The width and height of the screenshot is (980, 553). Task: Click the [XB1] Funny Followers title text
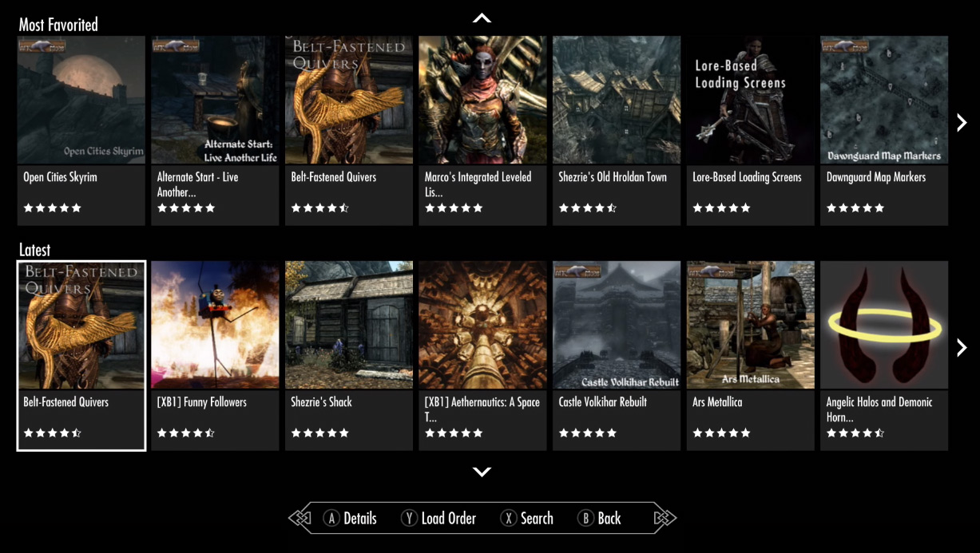pyautogui.click(x=202, y=402)
